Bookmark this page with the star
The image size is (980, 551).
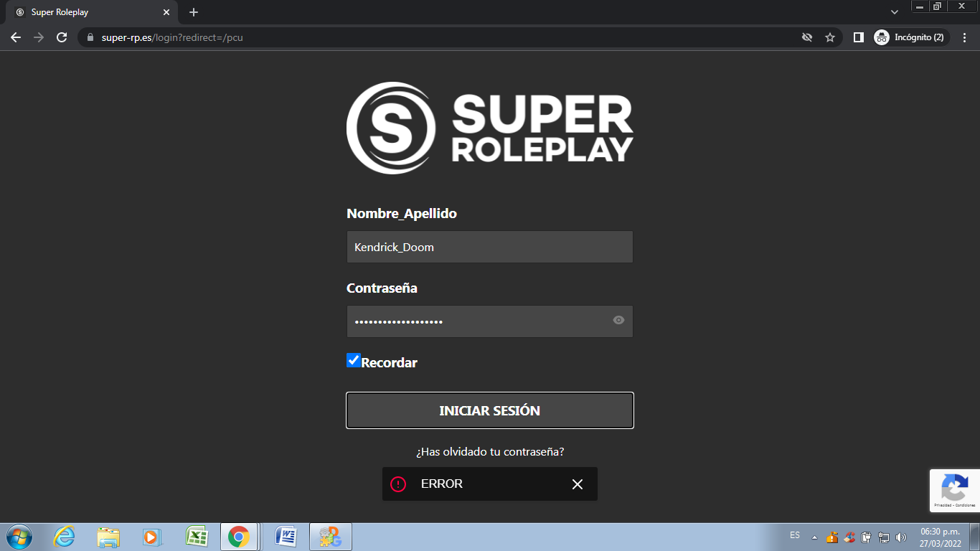click(830, 37)
